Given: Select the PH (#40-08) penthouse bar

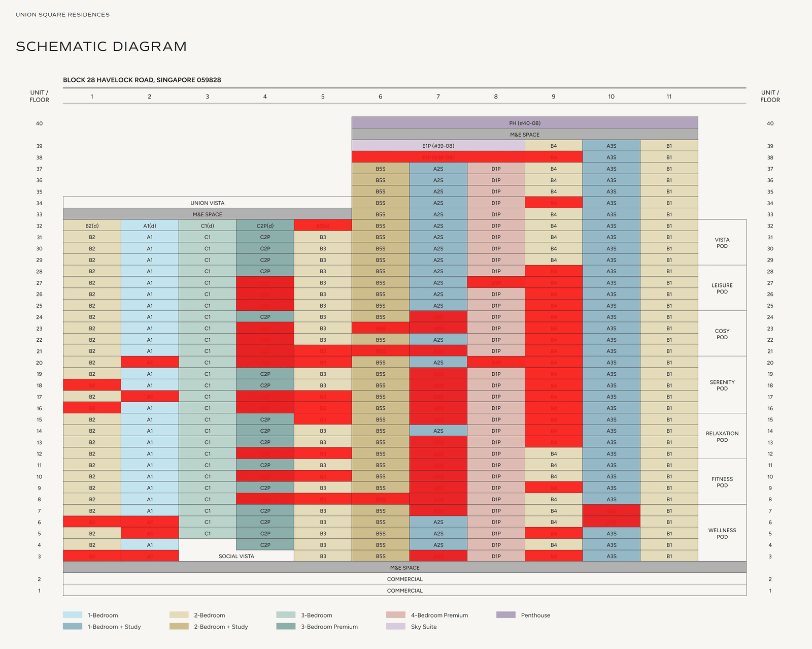Looking at the screenshot, I should tap(525, 123).
